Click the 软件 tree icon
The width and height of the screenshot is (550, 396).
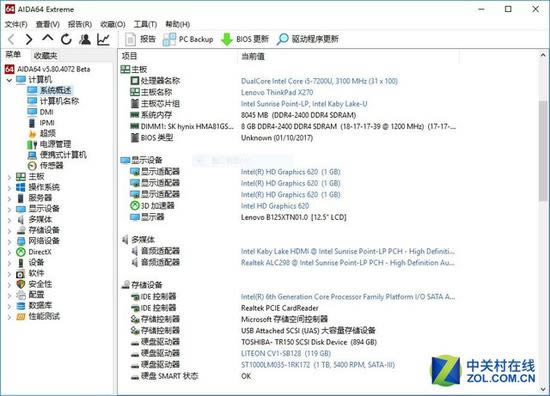coord(21,273)
